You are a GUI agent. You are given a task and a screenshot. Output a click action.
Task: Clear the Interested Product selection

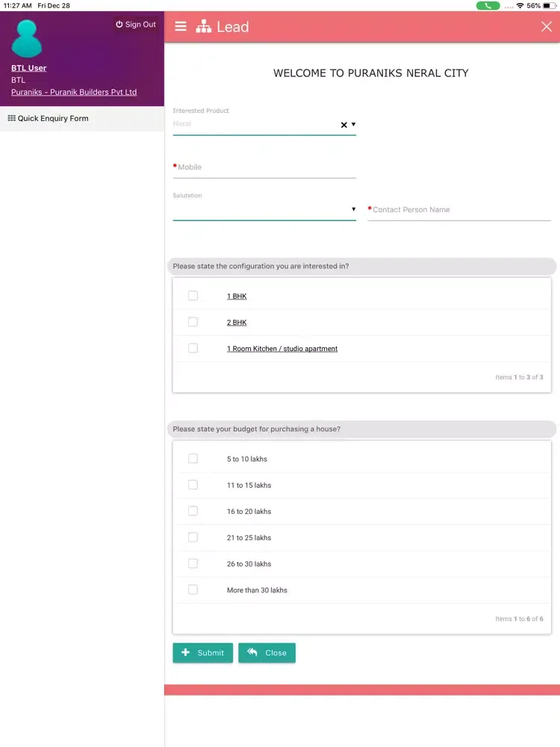[x=343, y=125]
